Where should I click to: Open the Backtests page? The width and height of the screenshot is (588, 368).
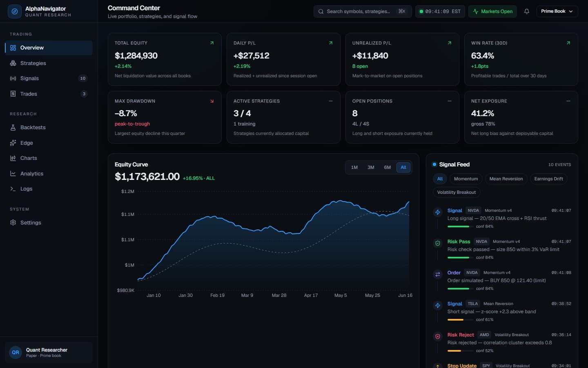click(x=49, y=128)
